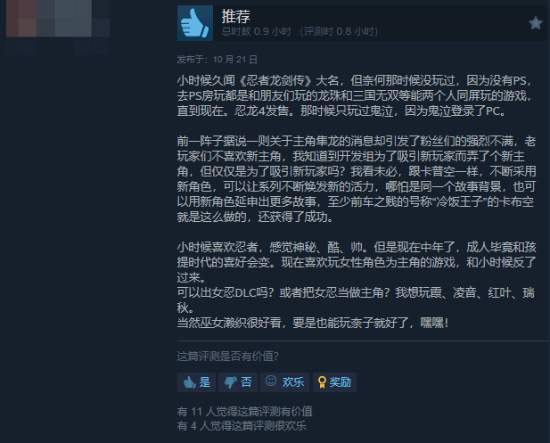Click the smiley face icon for 欢乐
Image resolution: width=550 pixels, height=443 pixels.
tap(270, 381)
